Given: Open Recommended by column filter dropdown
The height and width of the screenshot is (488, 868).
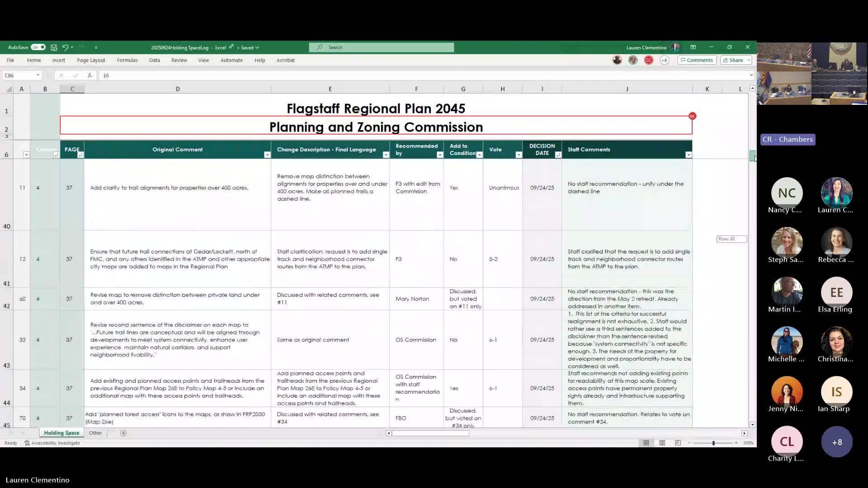Looking at the screenshot, I should (439, 155).
